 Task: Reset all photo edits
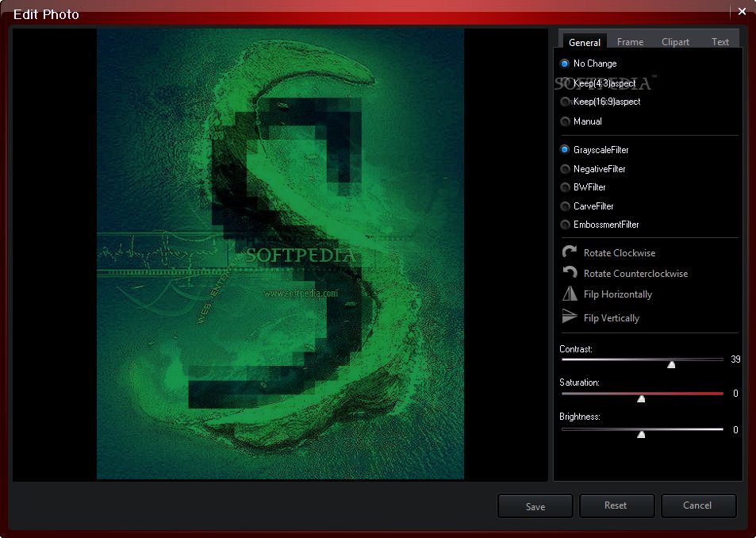[x=616, y=505]
